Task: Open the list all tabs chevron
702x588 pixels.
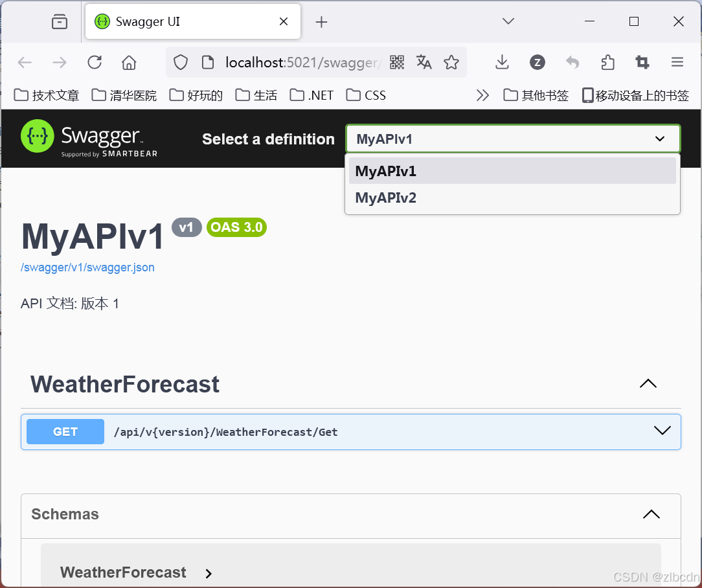Action: click(508, 21)
